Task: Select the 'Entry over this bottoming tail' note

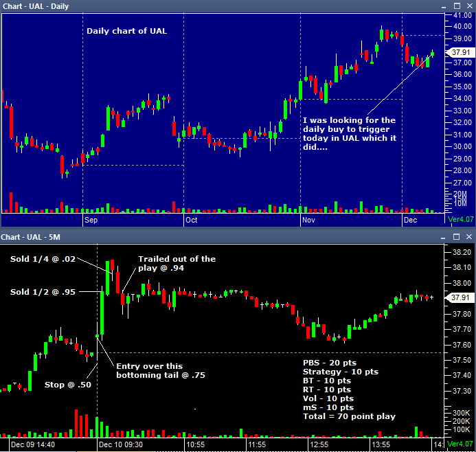Action: pyautogui.click(x=161, y=371)
